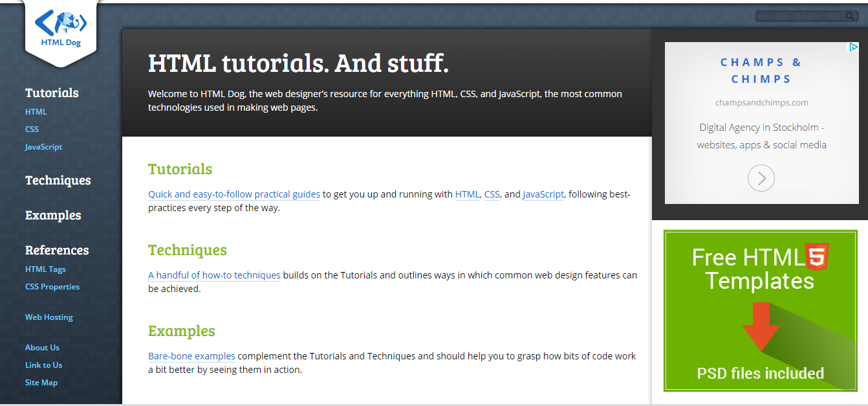Open the References section in the sidebar
This screenshot has height=406, width=868.
57,250
